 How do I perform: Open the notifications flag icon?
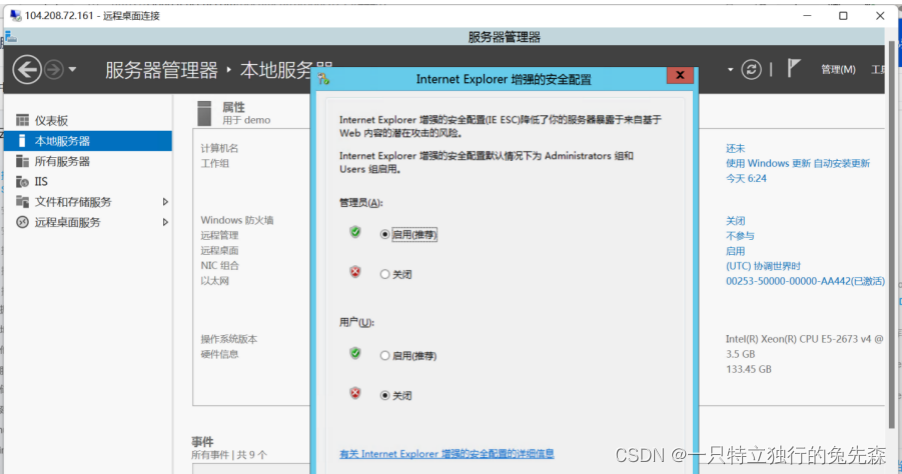793,68
